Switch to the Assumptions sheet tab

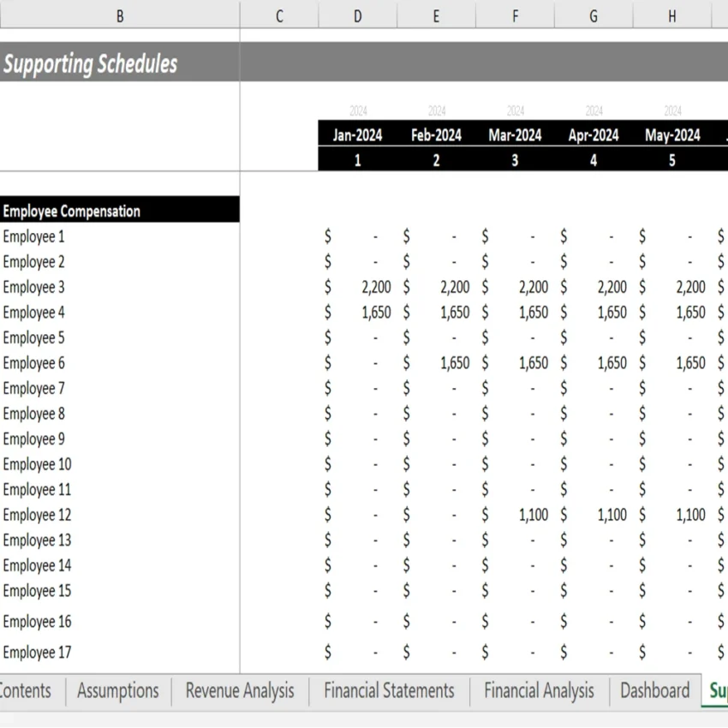pyautogui.click(x=116, y=690)
